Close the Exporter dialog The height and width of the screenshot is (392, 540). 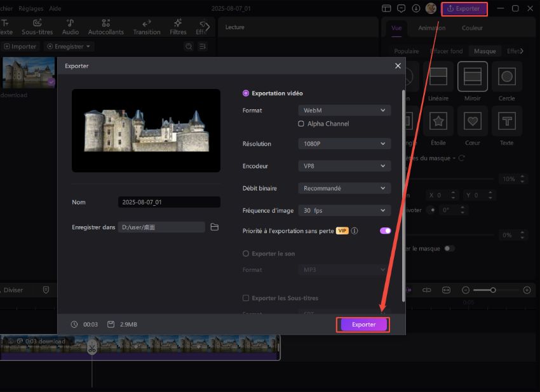pyautogui.click(x=398, y=66)
